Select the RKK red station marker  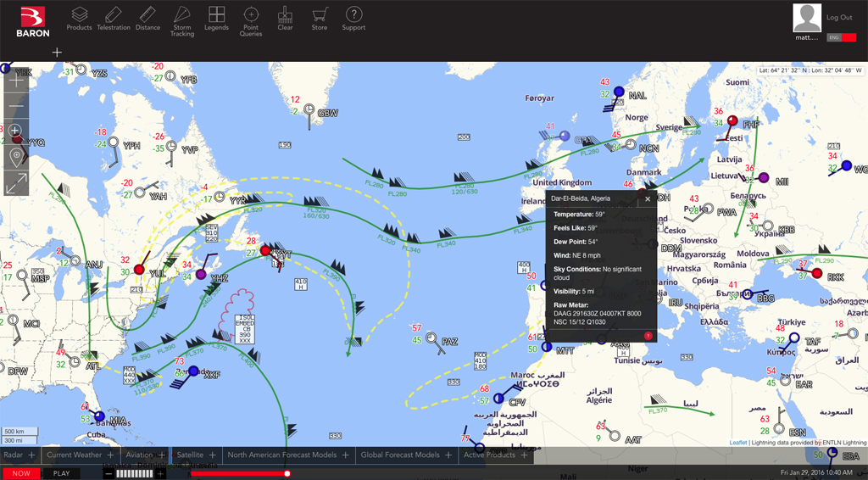coord(817,273)
